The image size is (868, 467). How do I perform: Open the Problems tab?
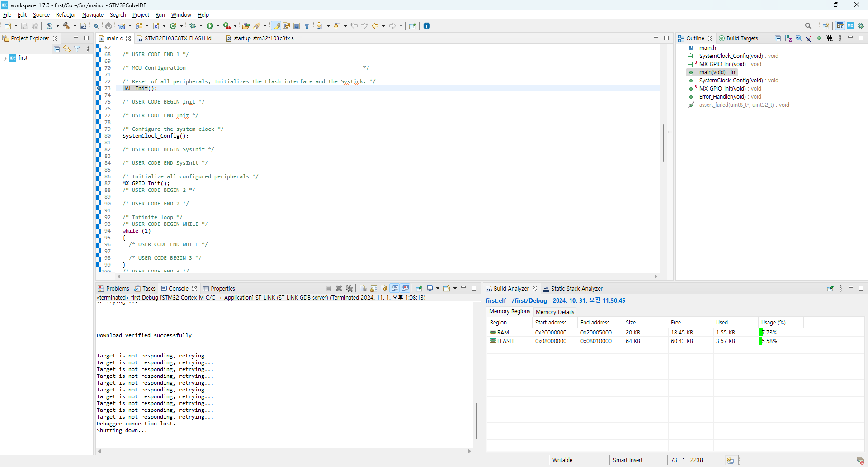[114, 288]
